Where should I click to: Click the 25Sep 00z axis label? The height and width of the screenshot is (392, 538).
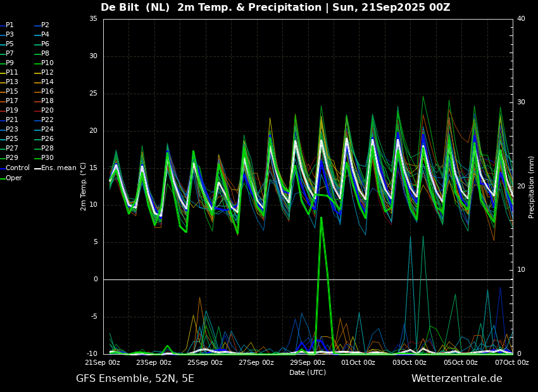pos(205,362)
